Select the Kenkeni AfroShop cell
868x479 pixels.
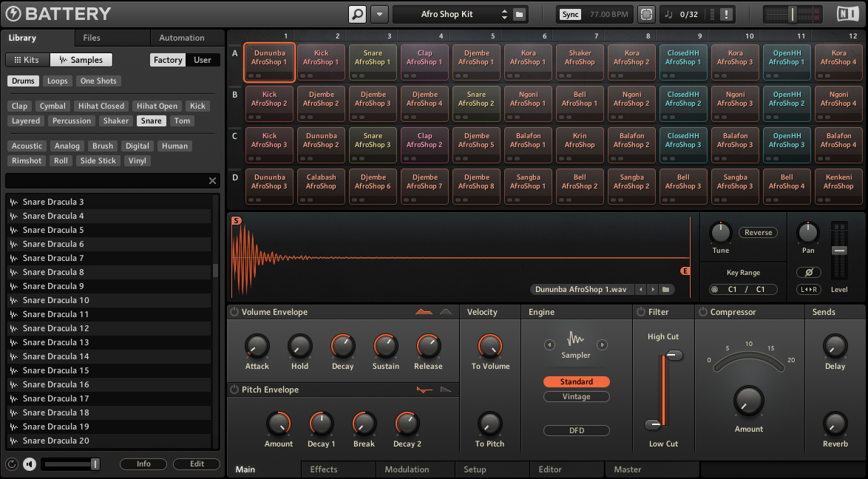[838, 186]
